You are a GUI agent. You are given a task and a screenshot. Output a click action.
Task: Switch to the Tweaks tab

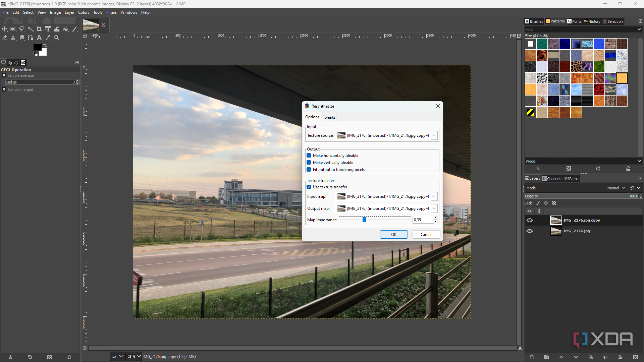point(329,117)
